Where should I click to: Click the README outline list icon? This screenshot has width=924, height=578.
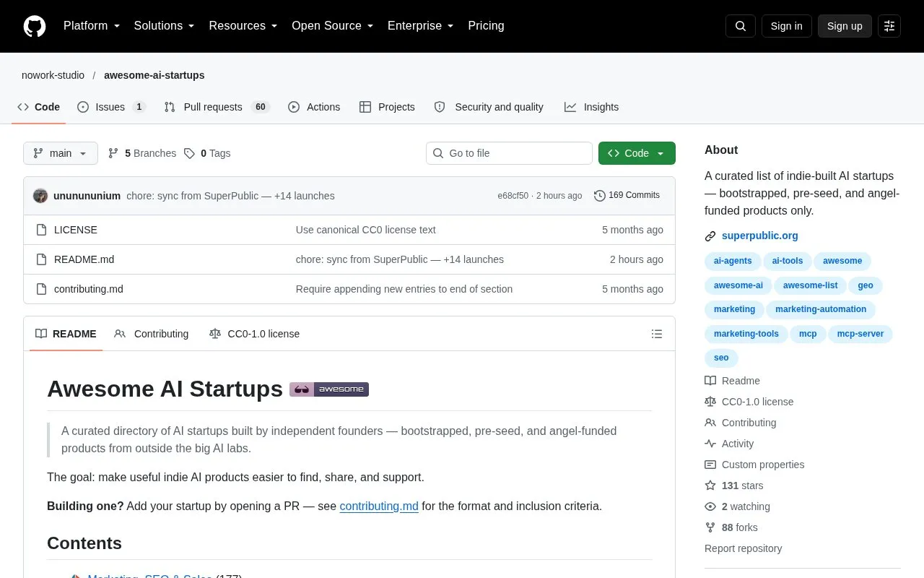tap(657, 334)
